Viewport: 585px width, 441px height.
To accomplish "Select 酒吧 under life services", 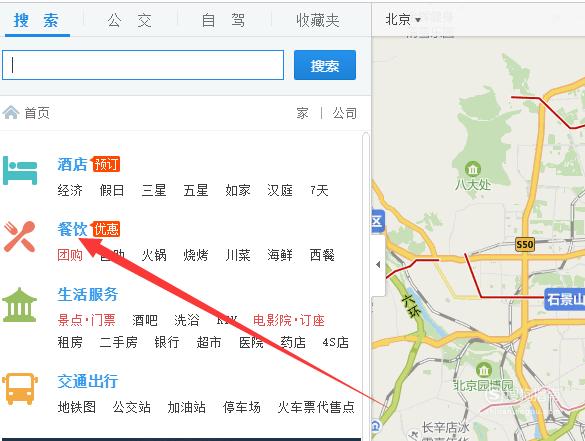I will [145, 320].
